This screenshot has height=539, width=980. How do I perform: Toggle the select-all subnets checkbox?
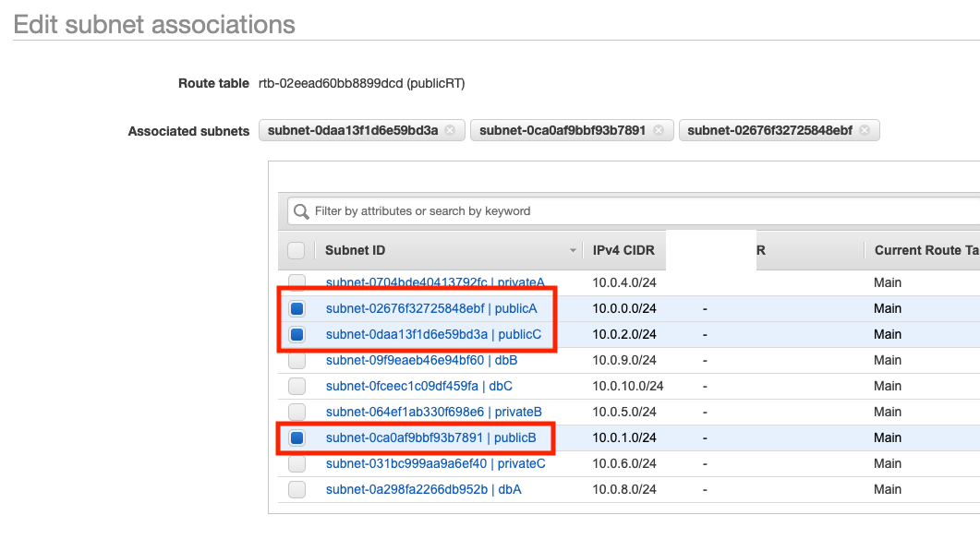(296, 250)
